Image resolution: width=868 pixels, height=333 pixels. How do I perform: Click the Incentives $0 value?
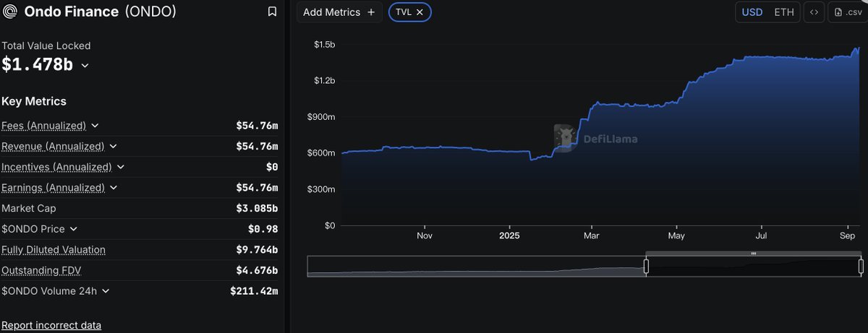coord(272,167)
